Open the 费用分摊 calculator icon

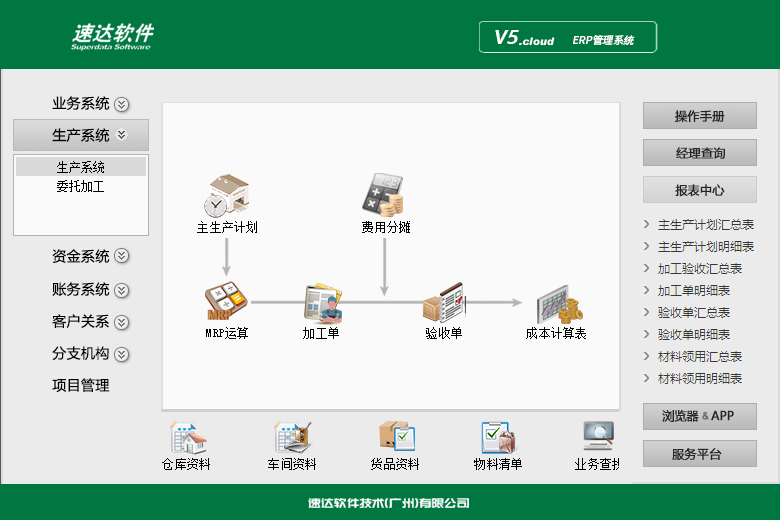[383, 195]
